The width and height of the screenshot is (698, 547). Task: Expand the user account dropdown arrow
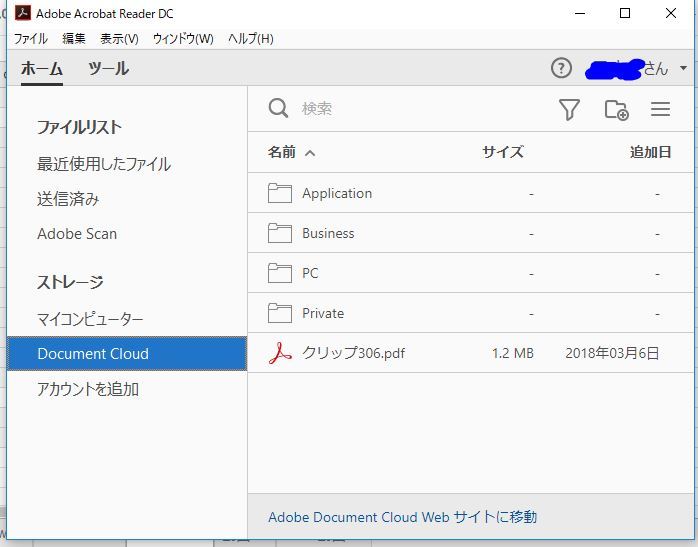tap(683, 69)
